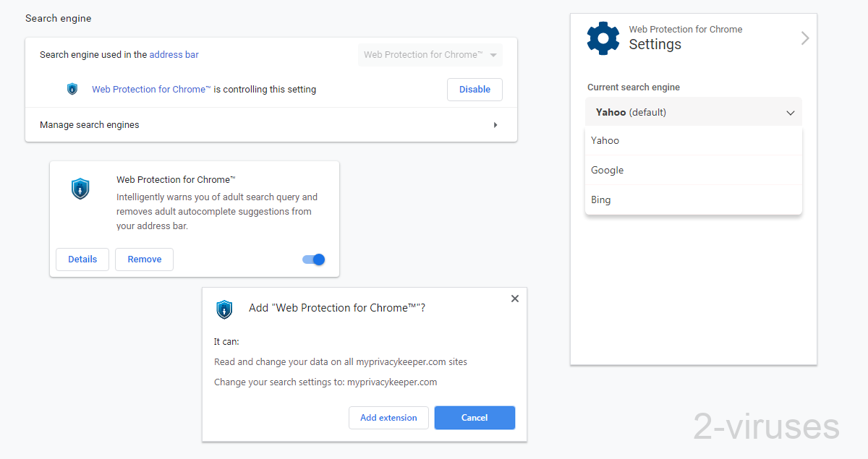The width and height of the screenshot is (868, 459).
Task: Click Add extension in the dialog
Action: click(388, 417)
